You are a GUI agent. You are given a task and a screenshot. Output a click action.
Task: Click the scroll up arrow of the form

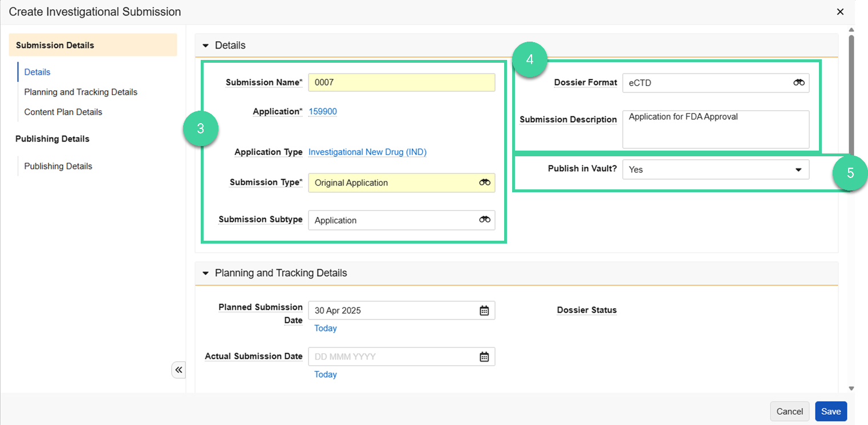[x=851, y=30]
